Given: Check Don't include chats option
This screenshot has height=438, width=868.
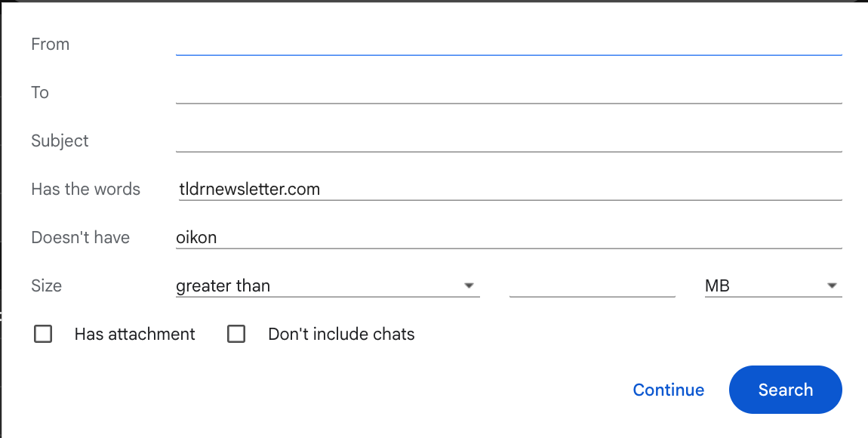Looking at the screenshot, I should click(x=236, y=333).
